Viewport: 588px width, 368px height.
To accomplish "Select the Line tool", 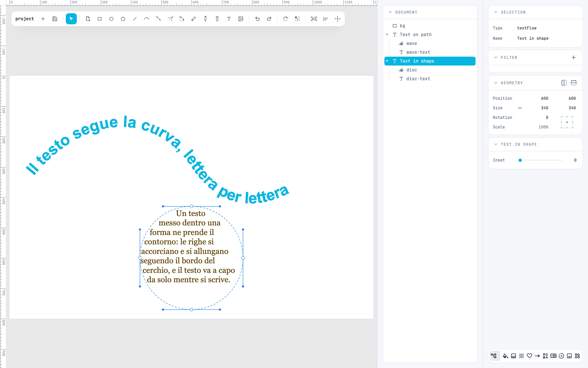I will [x=135, y=19].
